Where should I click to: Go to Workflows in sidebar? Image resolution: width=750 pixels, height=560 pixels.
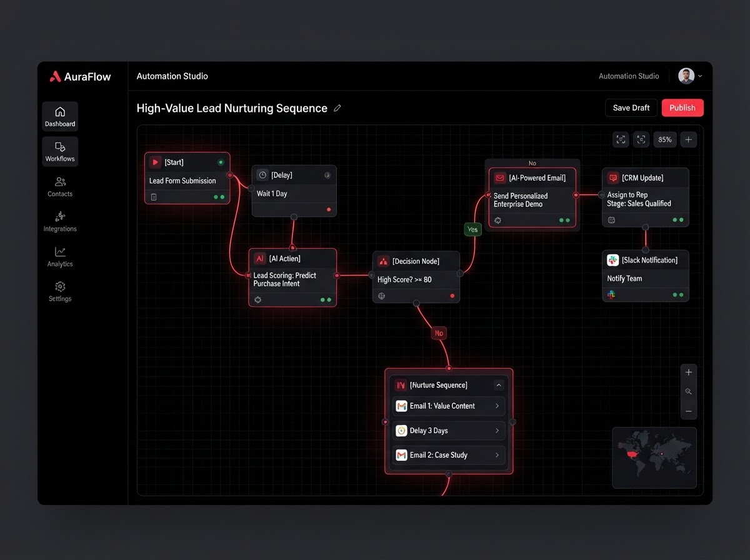click(60, 151)
